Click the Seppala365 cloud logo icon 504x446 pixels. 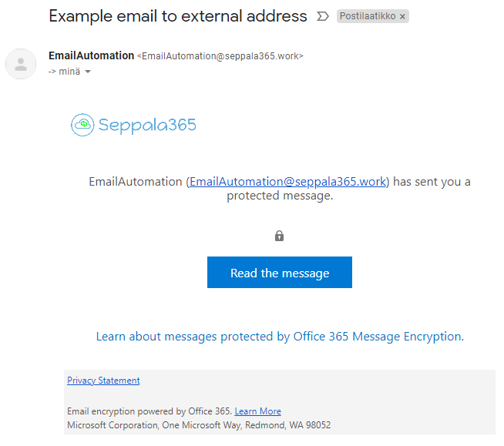coord(82,124)
